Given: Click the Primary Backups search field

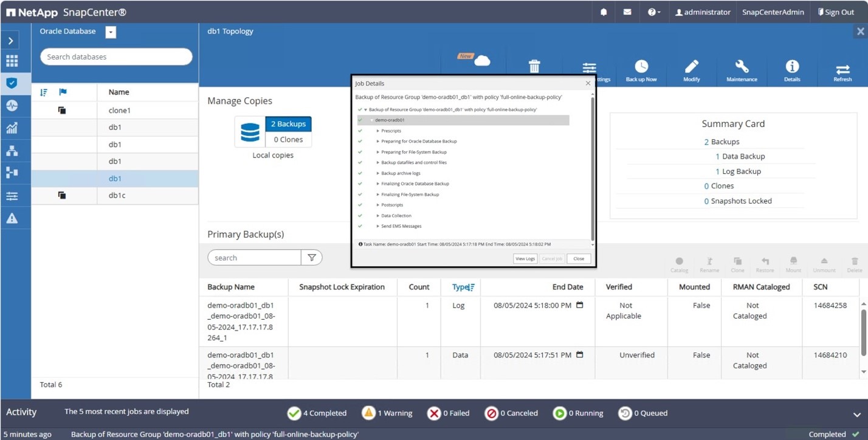Looking at the screenshot, I should (x=254, y=258).
